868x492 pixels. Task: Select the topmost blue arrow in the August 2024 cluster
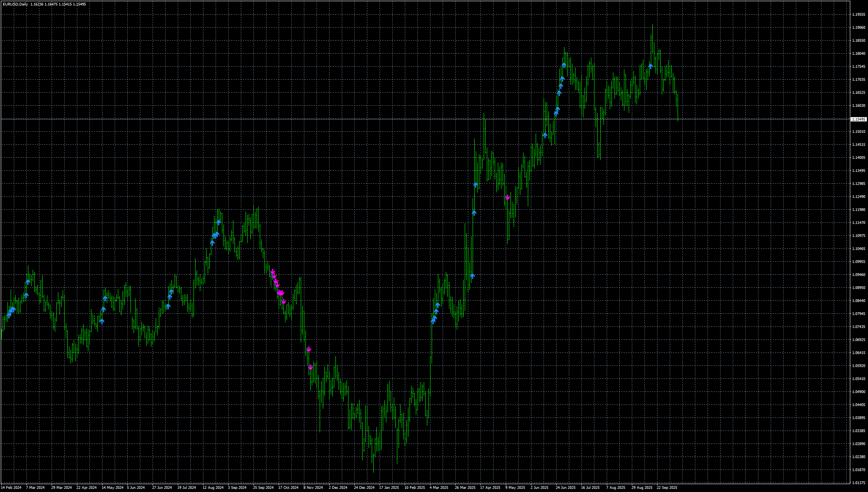(x=219, y=222)
